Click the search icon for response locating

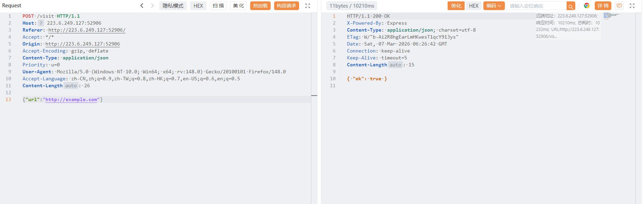pyautogui.click(x=571, y=6)
